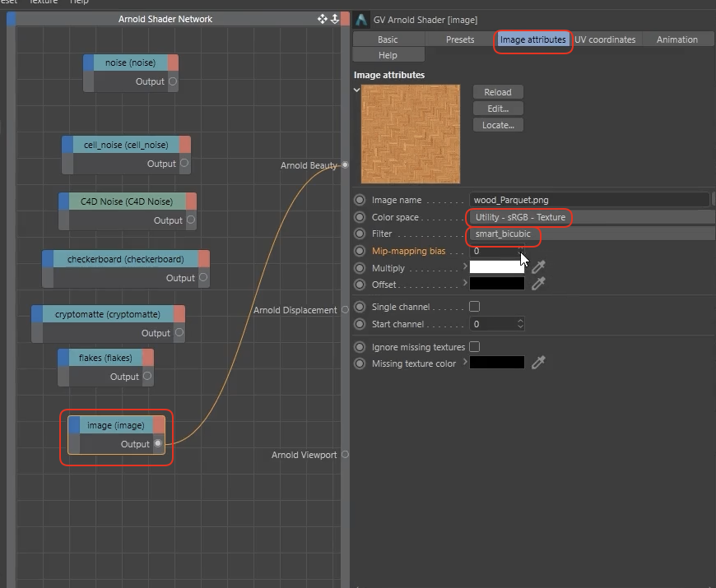Switch to UV coordinates tab

point(605,39)
